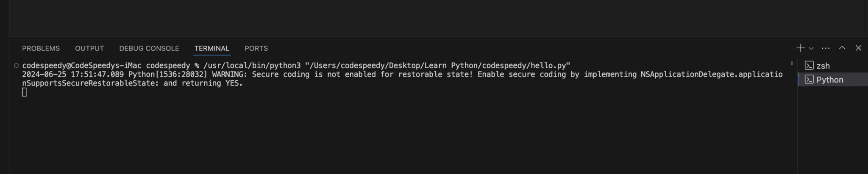Focus the terminal cursor input line

coord(24,92)
